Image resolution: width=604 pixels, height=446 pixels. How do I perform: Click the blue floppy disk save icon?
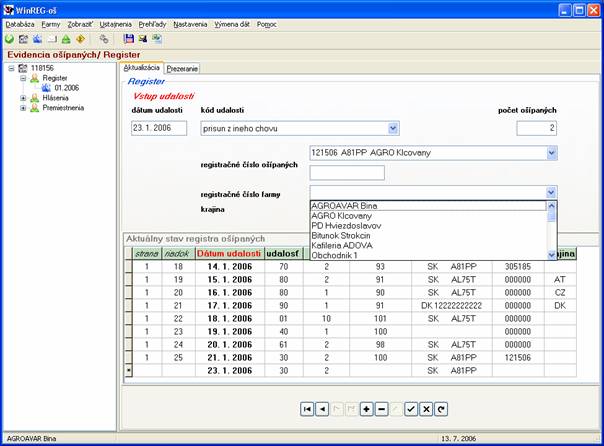pyautogui.click(x=129, y=38)
